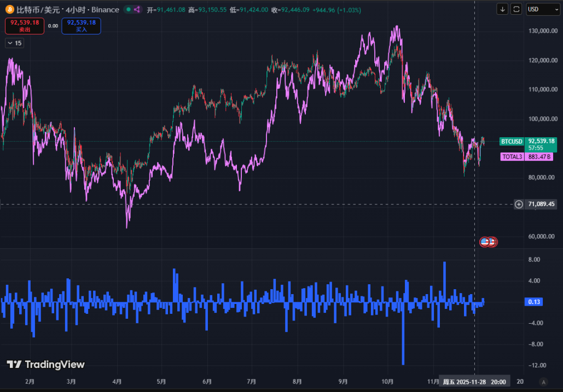The image size is (563, 392).
Task: Toggle auto scale 'A' button
Action: (x=543, y=382)
